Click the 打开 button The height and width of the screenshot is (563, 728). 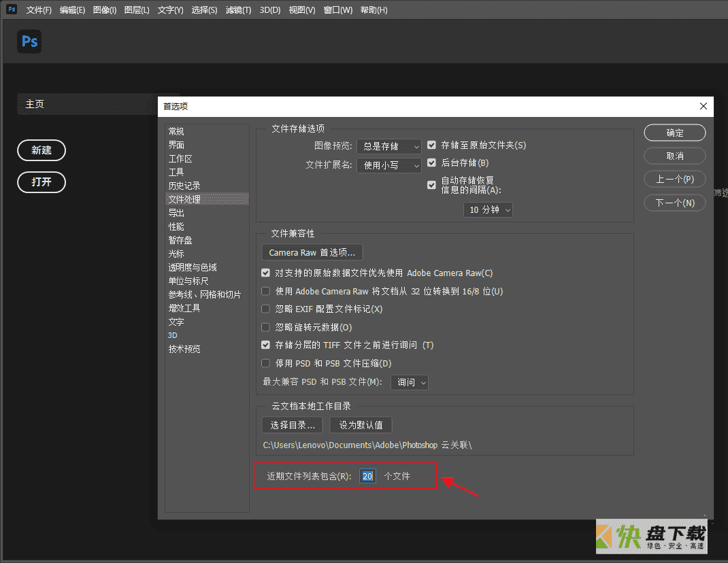[x=42, y=182]
